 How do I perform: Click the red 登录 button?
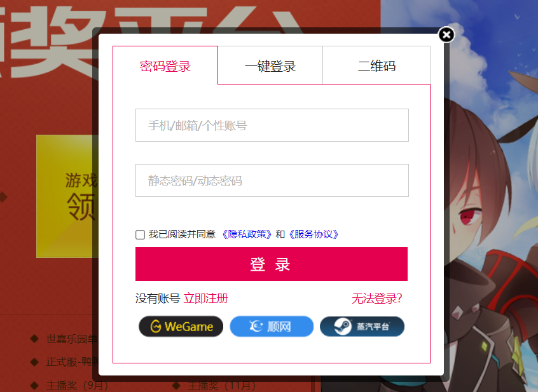click(x=272, y=264)
